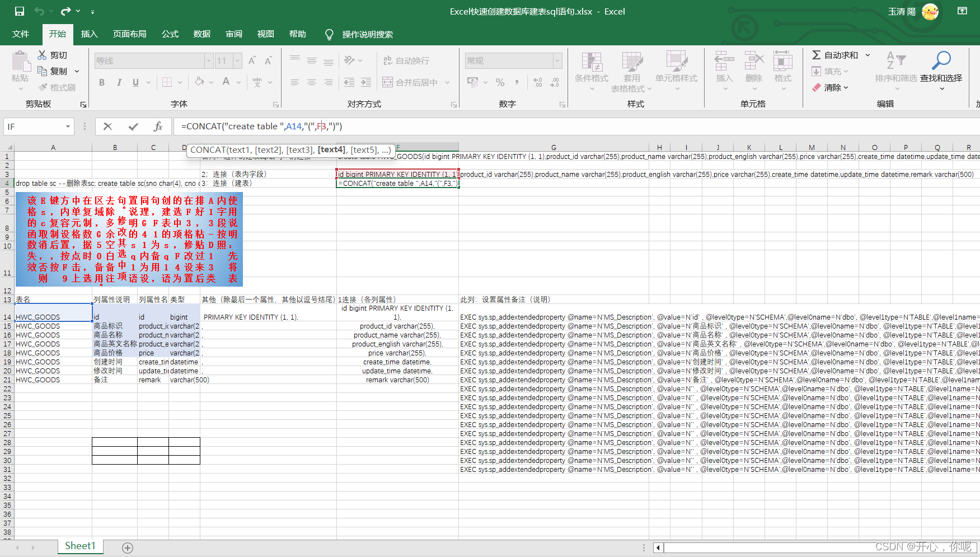Image resolution: width=980 pixels, height=557 pixels.
Task: Click the Redo arrow icon
Action: pyautogui.click(x=66, y=11)
